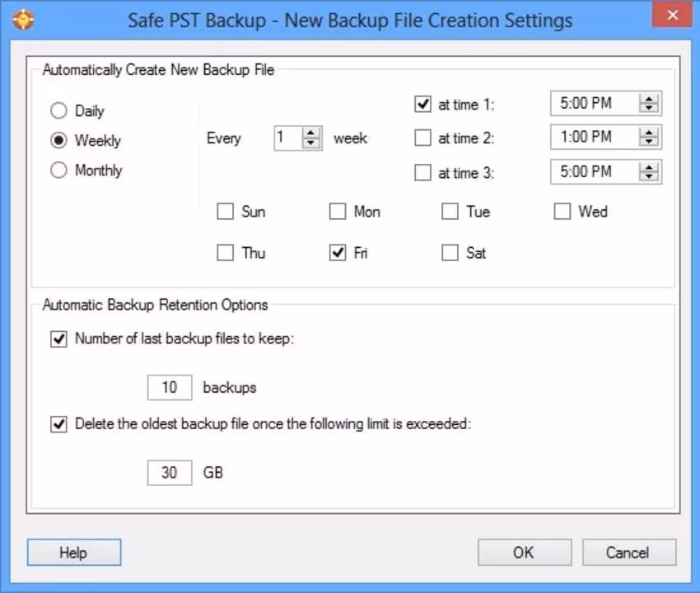Click the time 3 field showing 5:00 PM

[x=593, y=172]
